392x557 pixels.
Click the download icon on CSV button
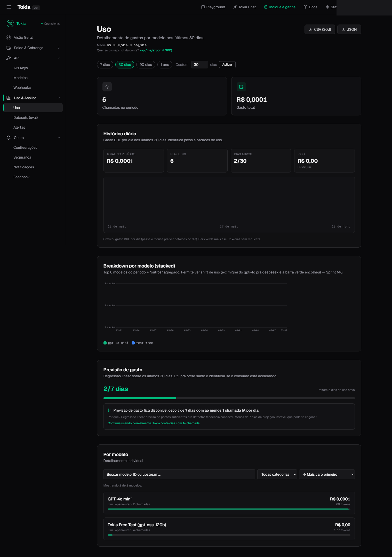311,29
